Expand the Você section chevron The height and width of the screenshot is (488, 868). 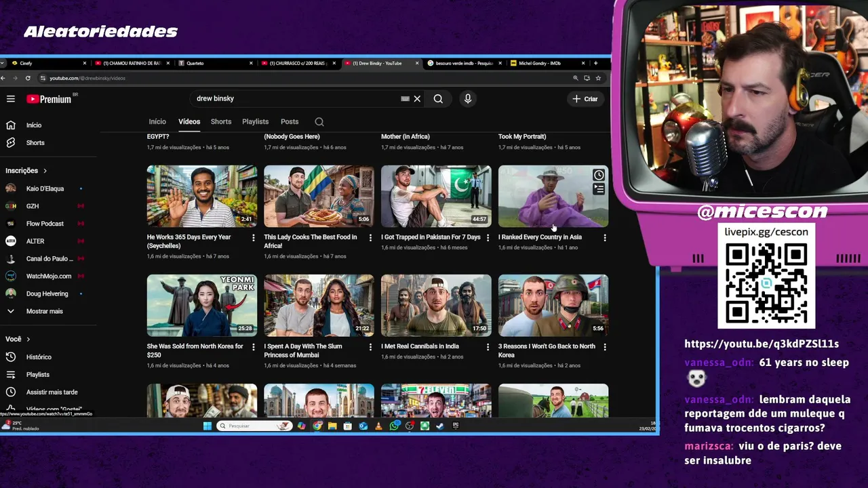pos(28,339)
